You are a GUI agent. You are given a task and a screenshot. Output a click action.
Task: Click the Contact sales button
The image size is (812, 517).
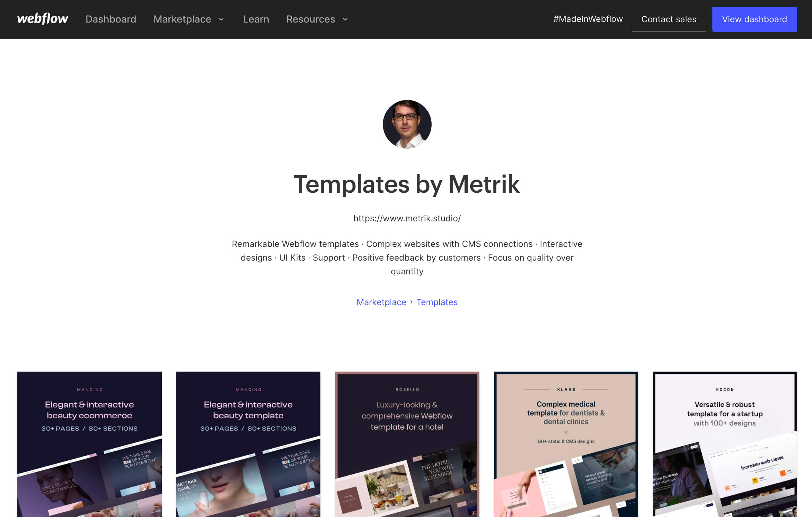click(x=669, y=19)
